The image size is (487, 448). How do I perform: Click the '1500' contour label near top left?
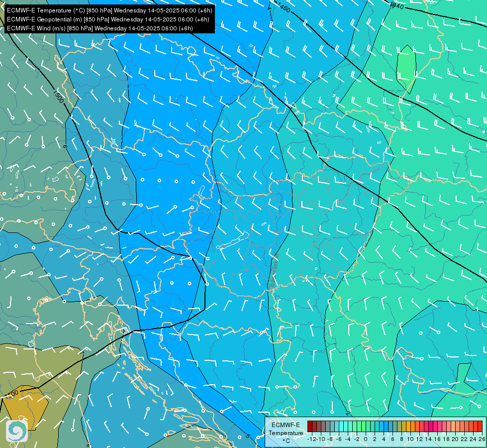click(x=58, y=96)
